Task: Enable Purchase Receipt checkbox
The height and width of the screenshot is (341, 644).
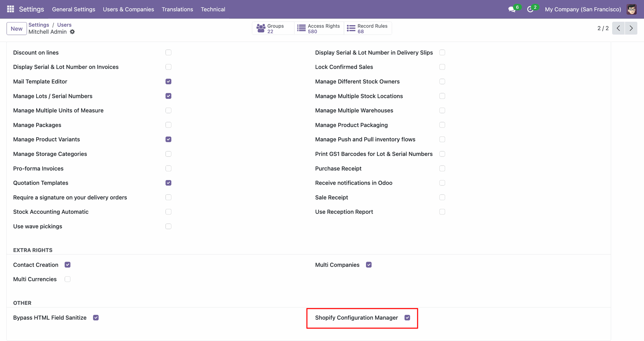Action: pyautogui.click(x=442, y=168)
